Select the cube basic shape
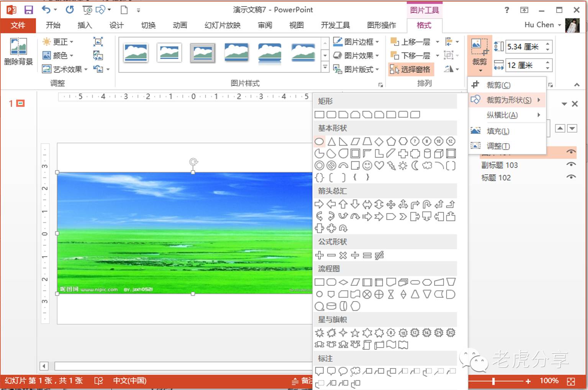 (x=439, y=154)
